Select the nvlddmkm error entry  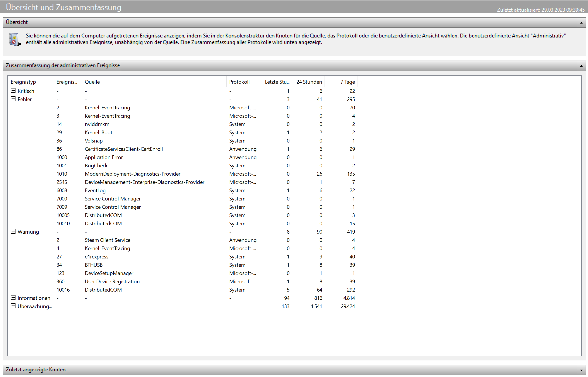[97, 124]
